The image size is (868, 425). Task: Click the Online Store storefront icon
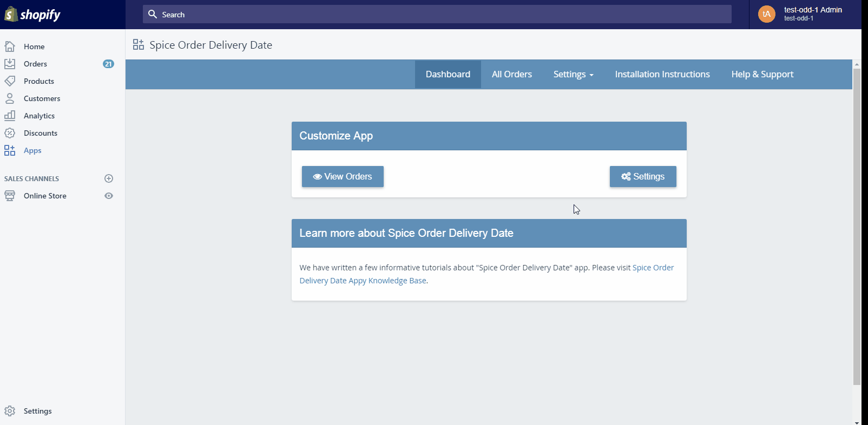pyautogui.click(x=10, y=196)
